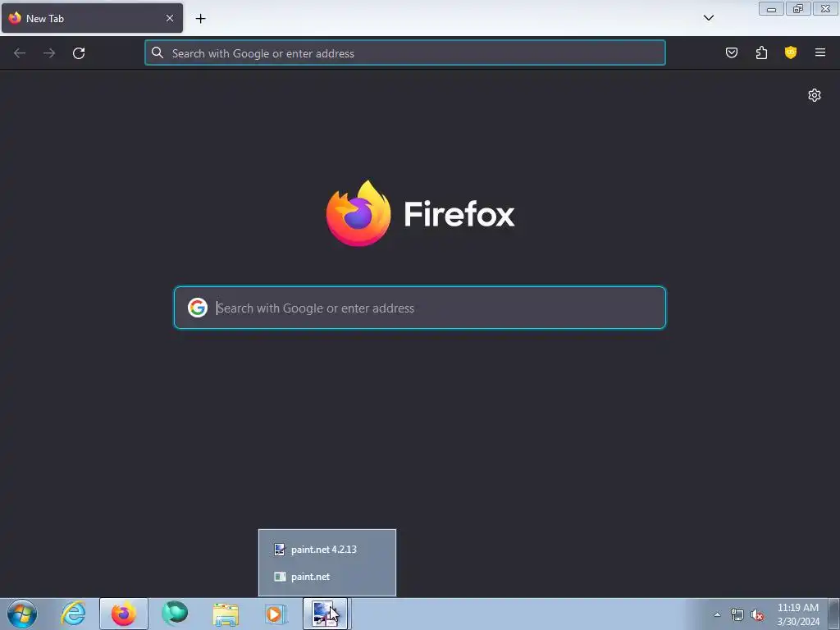The image size is (840, 630).
Task: Open the muted volume tray icon
Action: pyautogui.click(x=757, y=614)
